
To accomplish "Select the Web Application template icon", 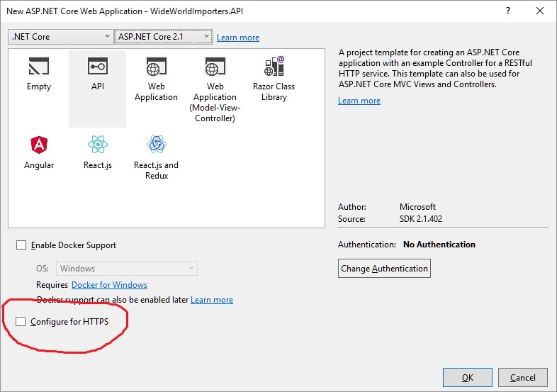I will [156, 67].
